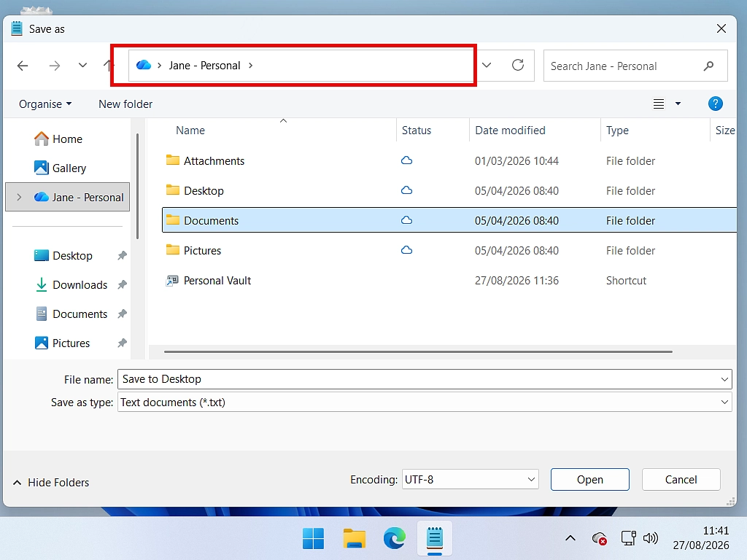Screen dimensions: 747x560
Task: Open help with the blue question icon
Action: click(715, 104)
